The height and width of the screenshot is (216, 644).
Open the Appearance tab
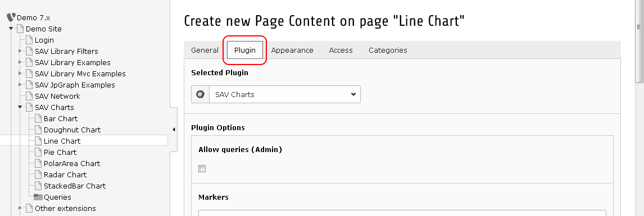[292, 50]
